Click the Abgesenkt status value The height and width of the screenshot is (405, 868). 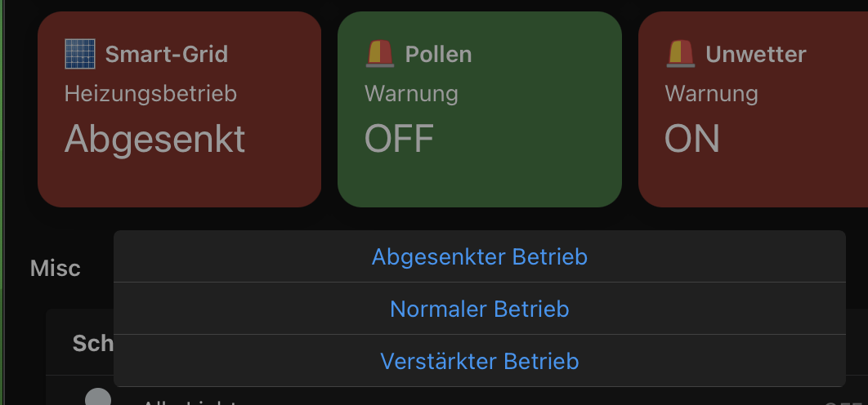click(x=154, y=139)
